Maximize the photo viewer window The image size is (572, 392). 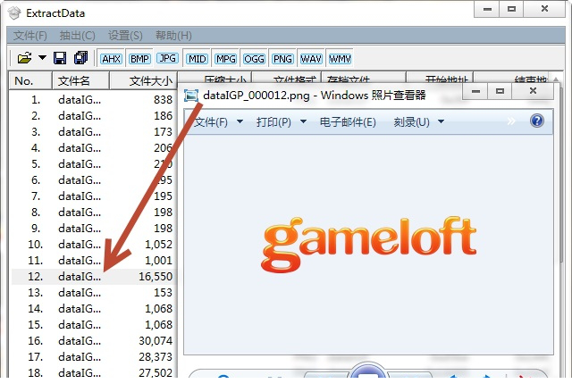click(500, 91)
